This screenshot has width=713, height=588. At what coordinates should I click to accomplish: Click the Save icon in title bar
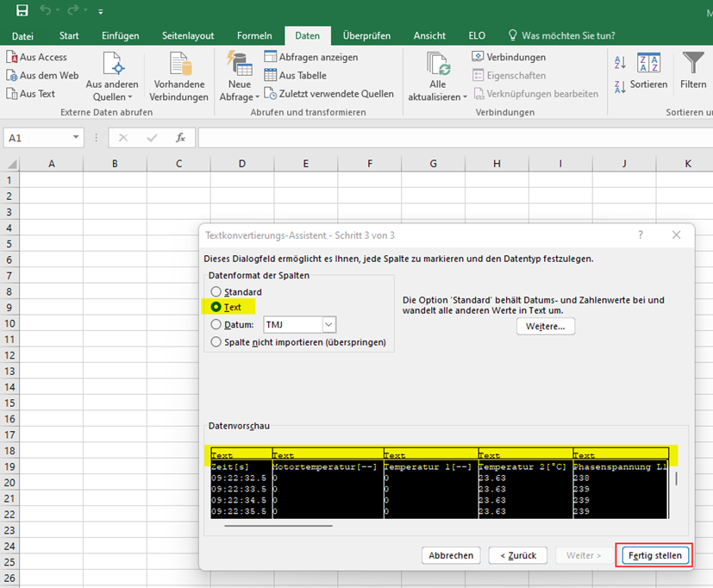[22, 11]
